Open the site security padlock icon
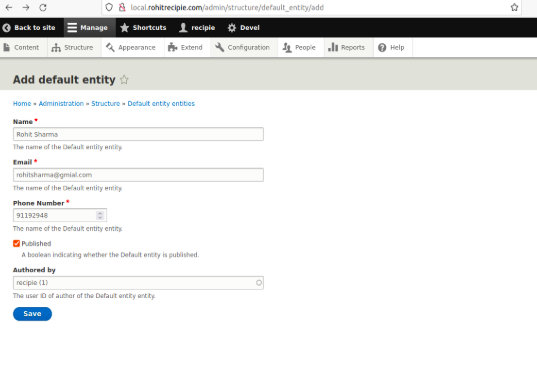The width and height of the screenshot is (537, 369). pos(122,7)
